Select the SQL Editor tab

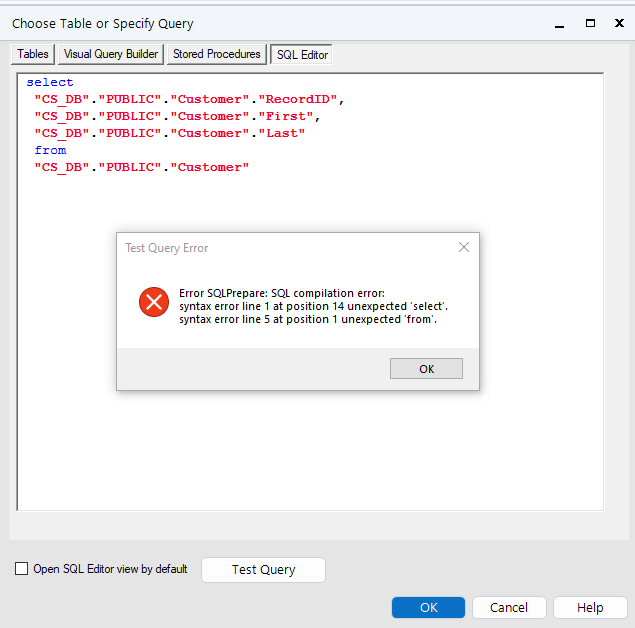coord(302,55)
